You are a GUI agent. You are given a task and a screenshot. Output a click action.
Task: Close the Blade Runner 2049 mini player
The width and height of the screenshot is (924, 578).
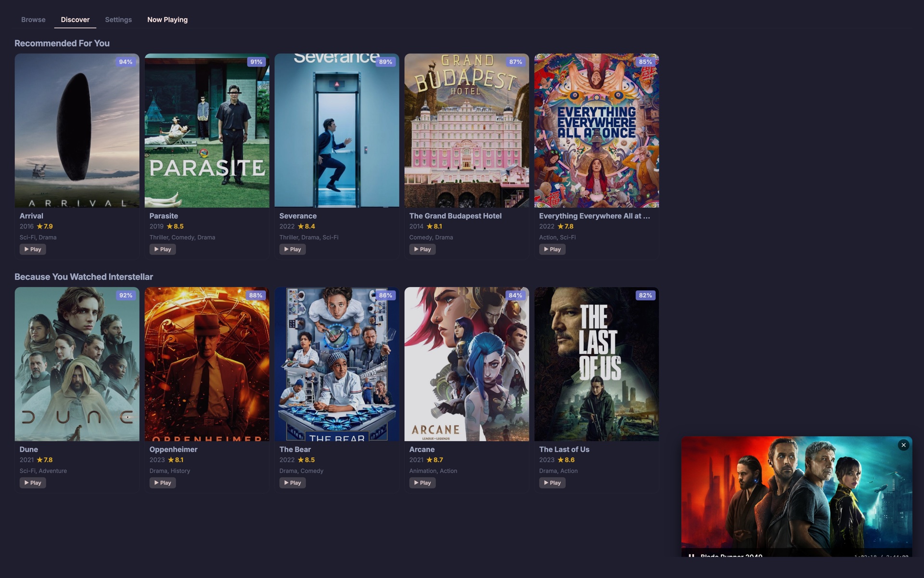click(903, 445)
